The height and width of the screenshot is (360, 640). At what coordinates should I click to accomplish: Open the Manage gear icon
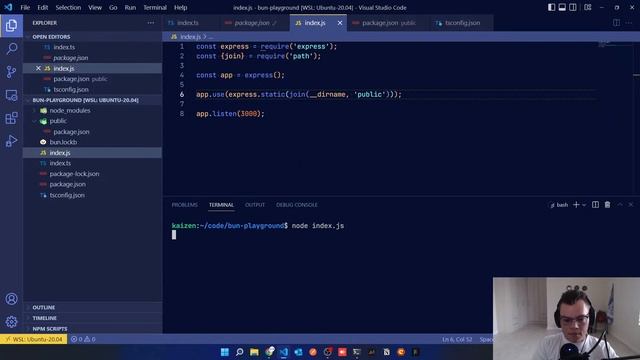click(11, 322)
